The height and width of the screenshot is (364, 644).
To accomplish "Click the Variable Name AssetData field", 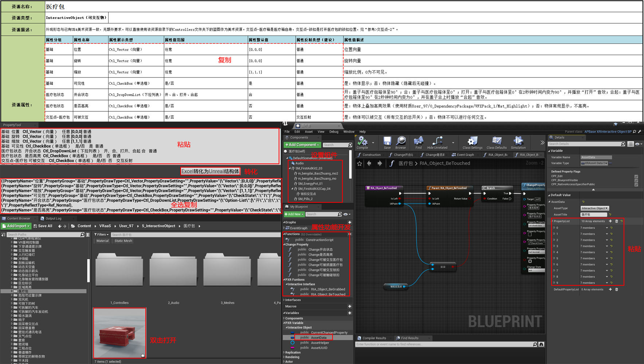I will pyautogui.click(x=596, y=157).
